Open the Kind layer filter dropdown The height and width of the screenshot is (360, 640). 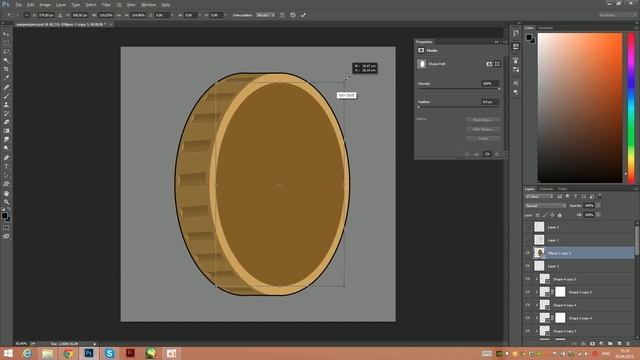click(x=539, y=196)
